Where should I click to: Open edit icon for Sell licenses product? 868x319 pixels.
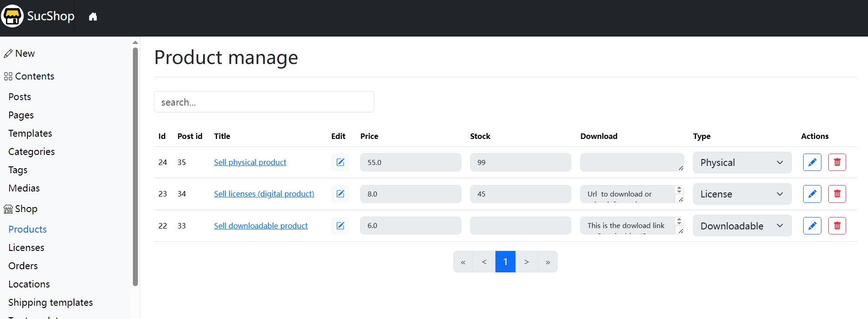coord(340,194)
